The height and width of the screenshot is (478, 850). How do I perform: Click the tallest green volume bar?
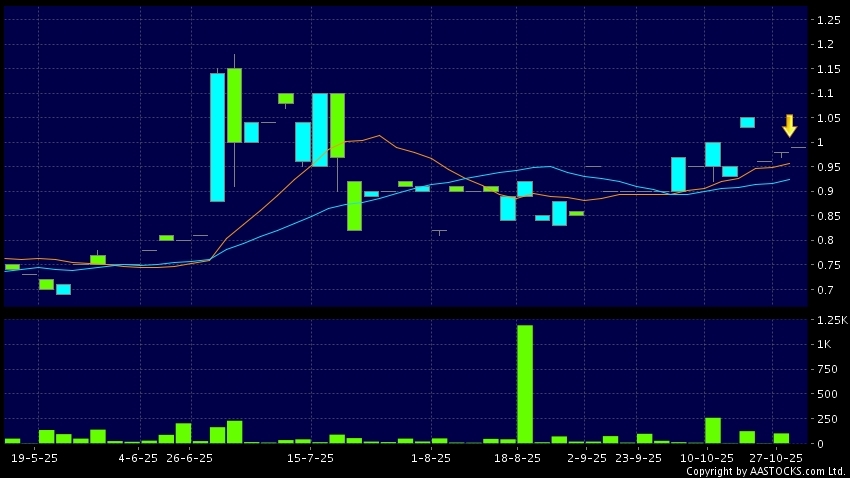(525, 383)
